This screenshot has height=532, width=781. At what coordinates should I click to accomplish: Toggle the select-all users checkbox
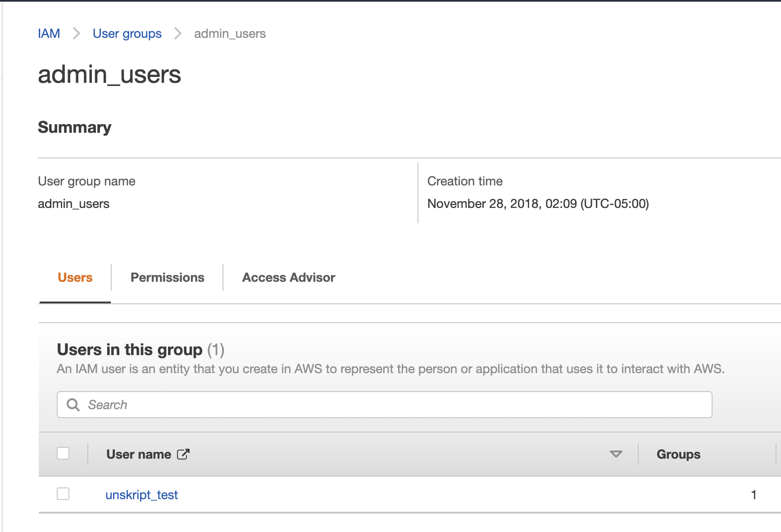click(63, 453)
